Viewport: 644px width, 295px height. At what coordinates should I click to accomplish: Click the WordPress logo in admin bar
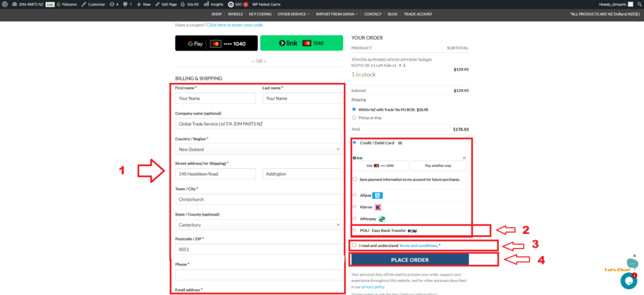(5, 4)
